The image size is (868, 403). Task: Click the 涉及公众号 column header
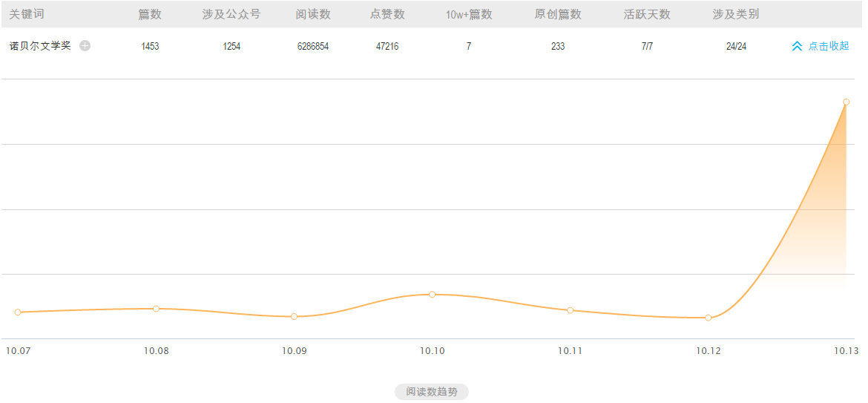click(x=231, y=14)
